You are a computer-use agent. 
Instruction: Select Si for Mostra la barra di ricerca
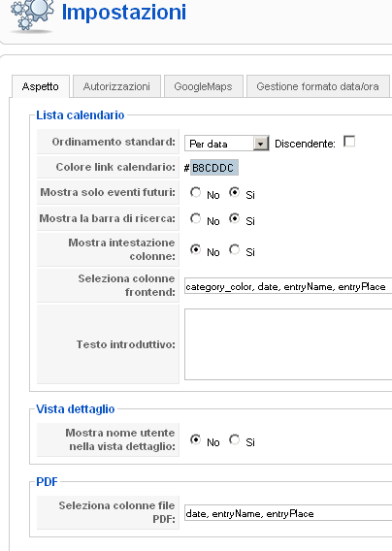[234, 218]
